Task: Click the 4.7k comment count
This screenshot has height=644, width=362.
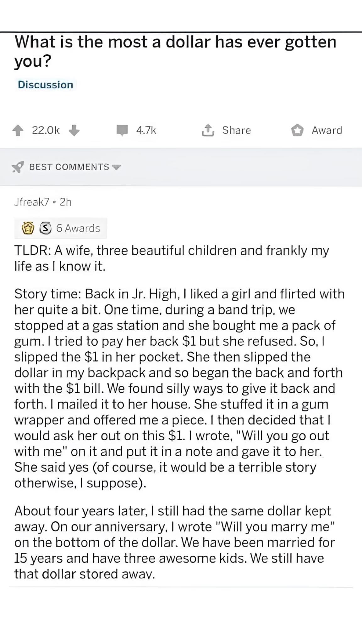Action: tap(146, 130)
